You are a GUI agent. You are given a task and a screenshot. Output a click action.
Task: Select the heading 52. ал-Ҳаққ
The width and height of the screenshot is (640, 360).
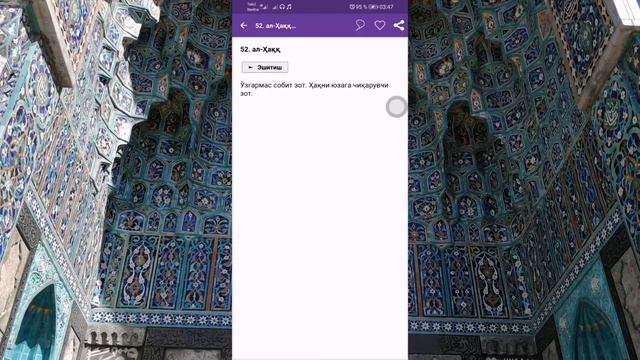coord(260,49)
